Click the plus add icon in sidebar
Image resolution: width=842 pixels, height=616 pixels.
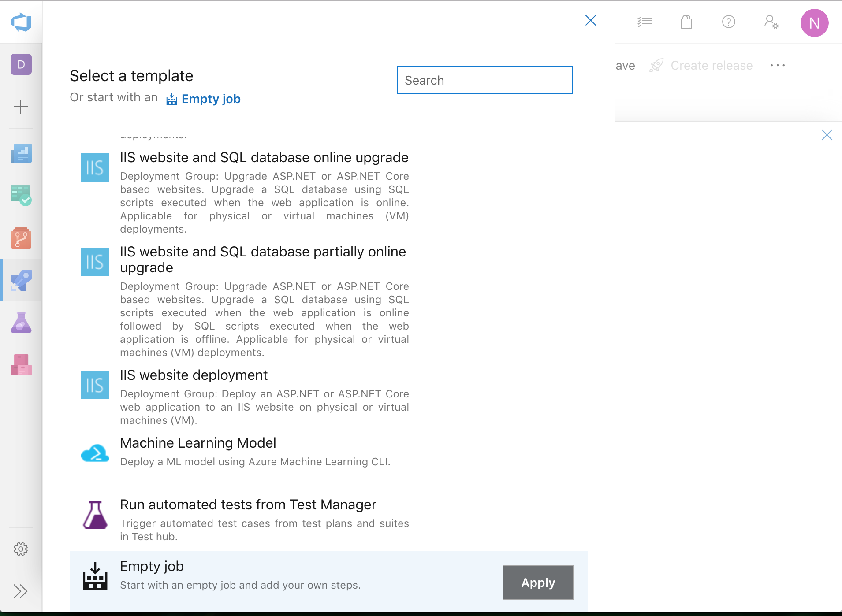tap(21, 107)
